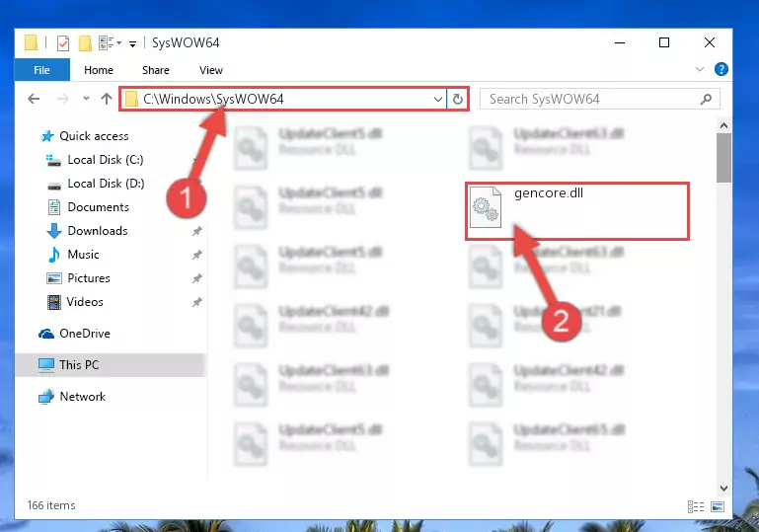This screenshot has width=759, height=532.
Task: Open Music in sidebar
Action: (x=83, y=255)
